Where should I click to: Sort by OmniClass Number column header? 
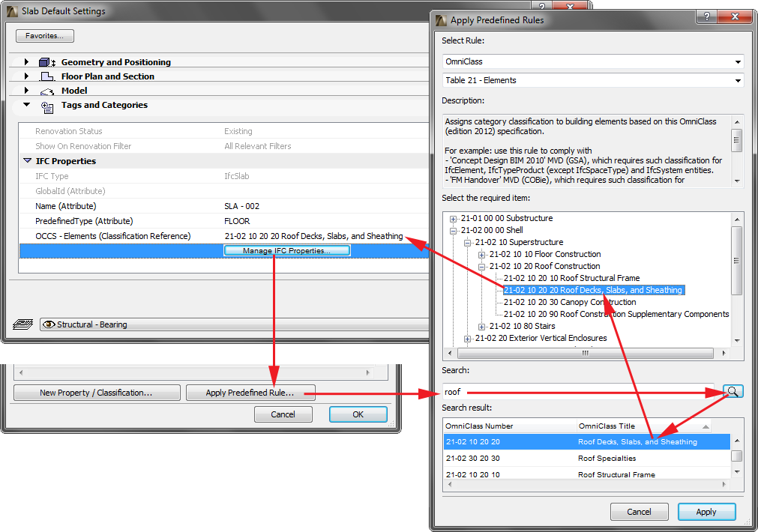[x=510, y=426]
